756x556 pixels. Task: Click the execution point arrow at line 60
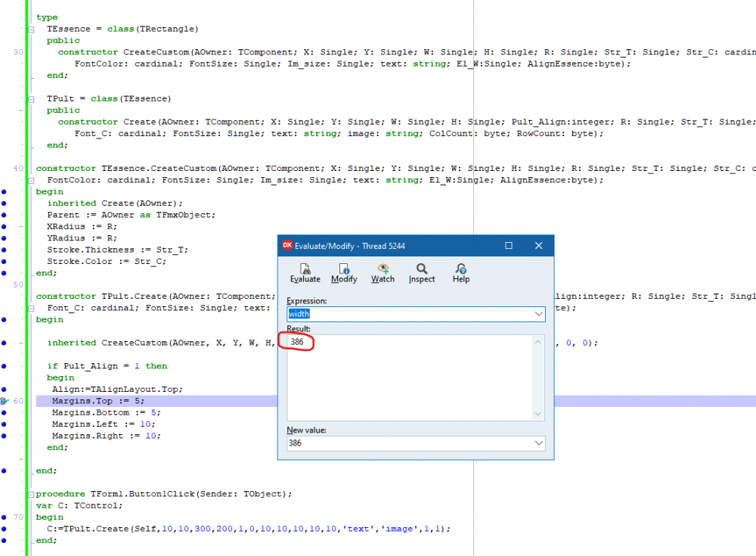[x=5, y=401]
